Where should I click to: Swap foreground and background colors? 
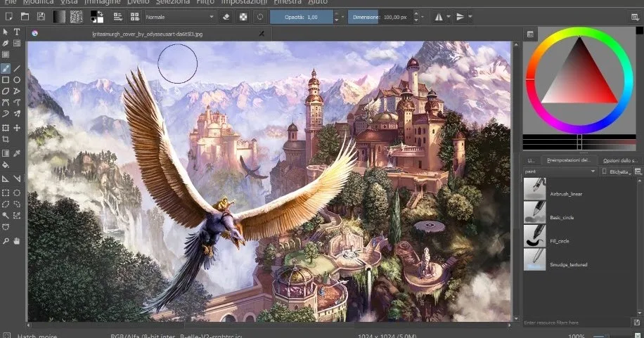point(100,13)
